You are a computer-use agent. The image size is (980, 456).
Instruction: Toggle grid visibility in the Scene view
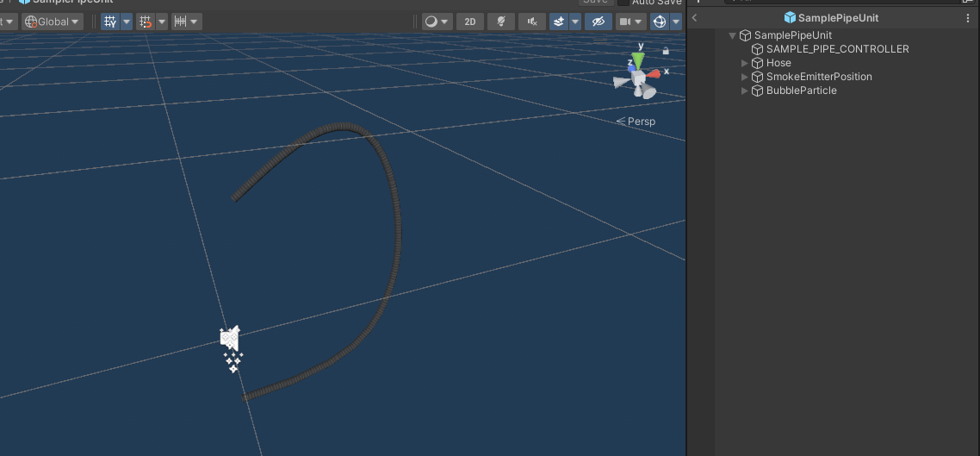[x=110, y=22]
